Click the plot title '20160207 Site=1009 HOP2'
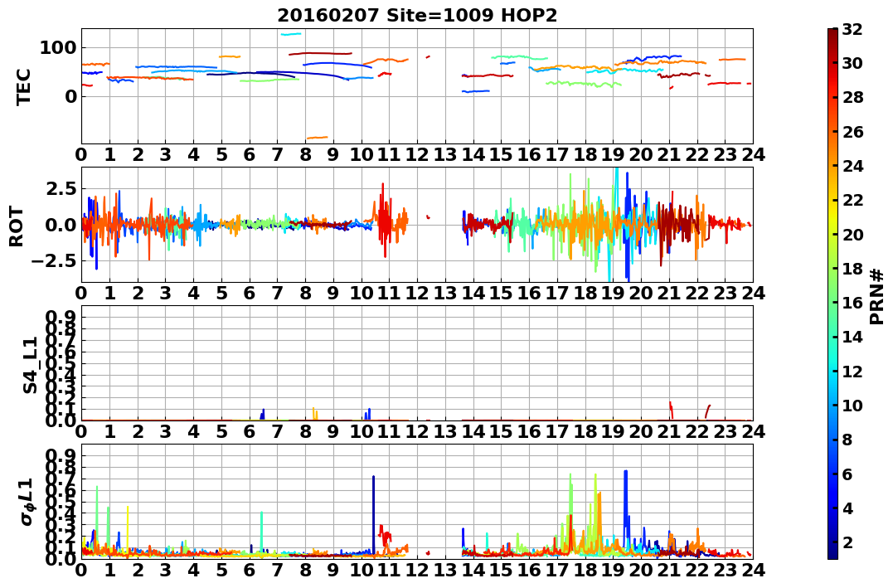893x588 pixels. [x=417, y=16]
